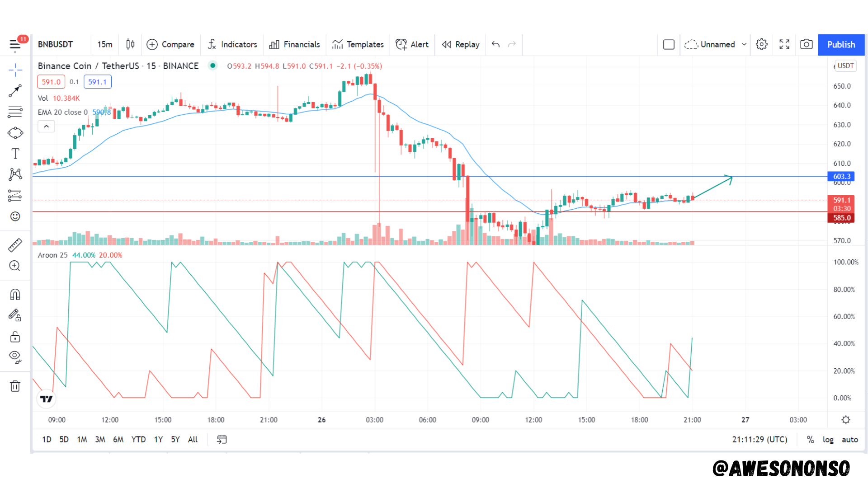Image resolution: width=868 pixels, height=488 pixels.
Task: Click the Binance Coin / TetherUS chart title
Action: coord(118,66)
